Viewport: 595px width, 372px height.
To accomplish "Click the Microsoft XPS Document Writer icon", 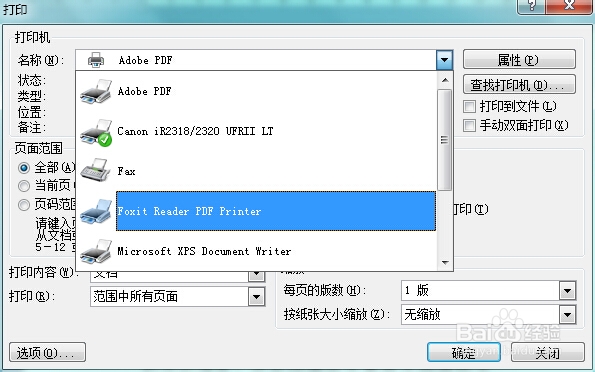I will (96, 252).
